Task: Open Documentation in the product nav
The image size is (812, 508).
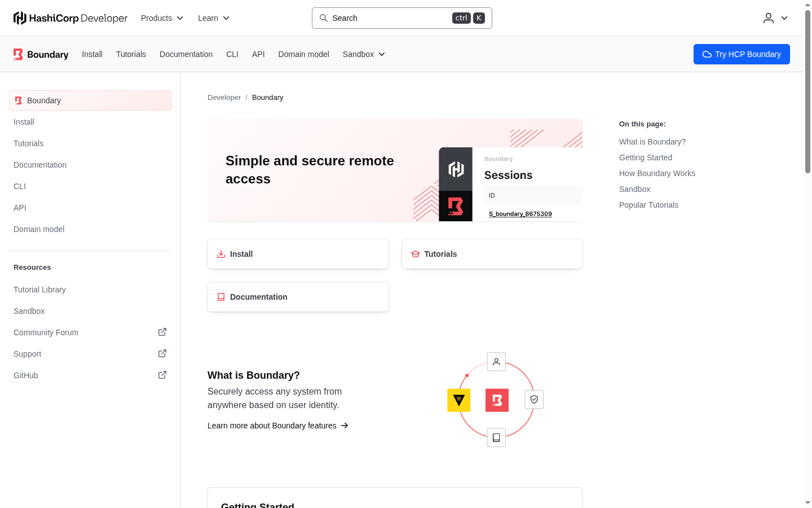Action: [186, 54]
